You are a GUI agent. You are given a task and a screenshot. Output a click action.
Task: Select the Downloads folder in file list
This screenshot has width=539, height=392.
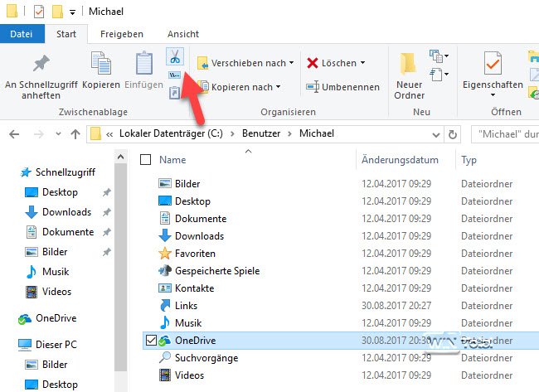click(199, 236)
